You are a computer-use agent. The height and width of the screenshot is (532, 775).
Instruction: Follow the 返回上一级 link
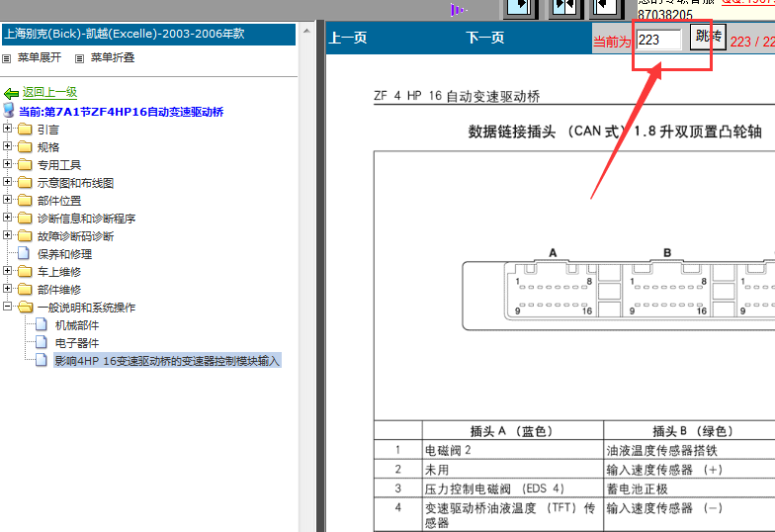49,93
